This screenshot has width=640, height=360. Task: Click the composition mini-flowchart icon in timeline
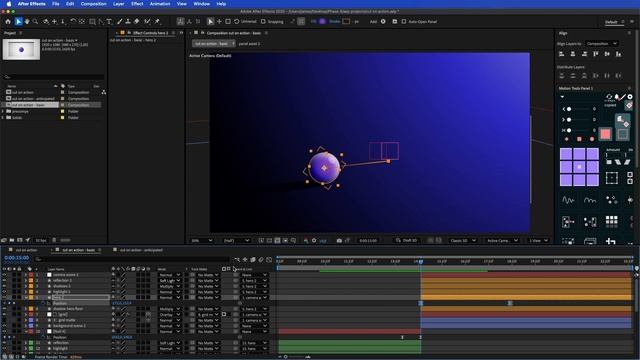237,259
